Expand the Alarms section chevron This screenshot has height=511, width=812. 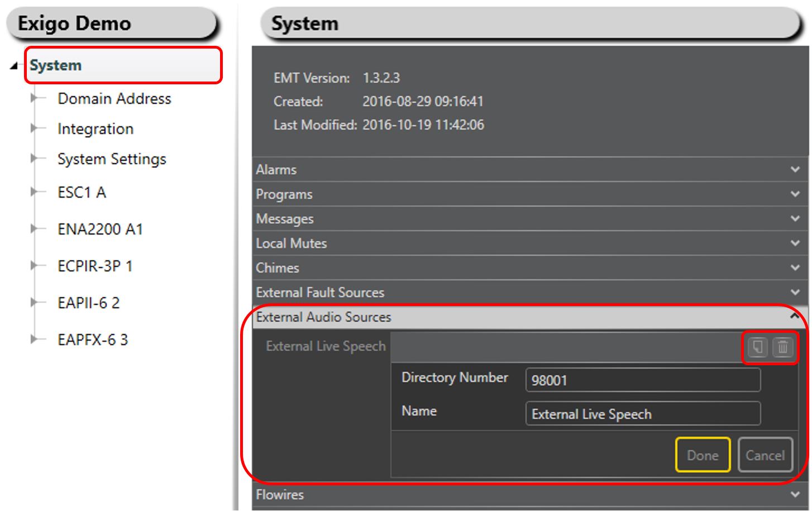[795, 170]
